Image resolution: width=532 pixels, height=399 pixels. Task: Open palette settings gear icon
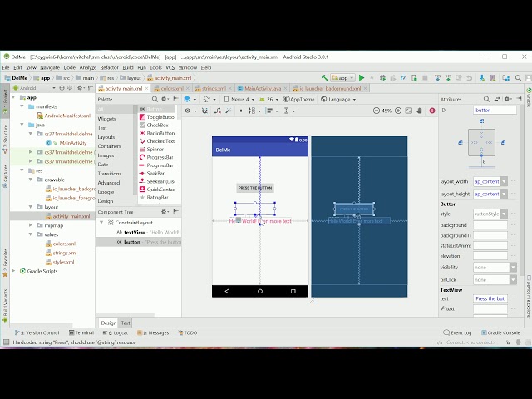click(x=165, y=99)
